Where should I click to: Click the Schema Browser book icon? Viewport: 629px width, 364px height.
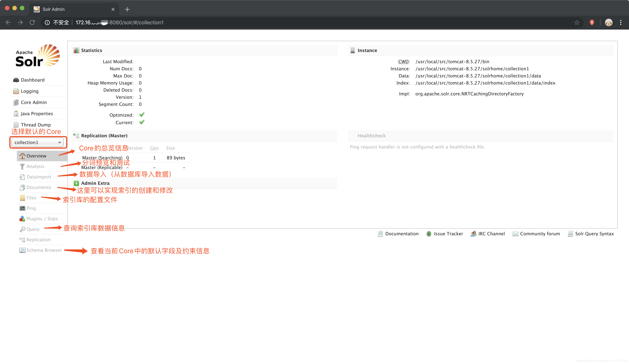(22, 250)
